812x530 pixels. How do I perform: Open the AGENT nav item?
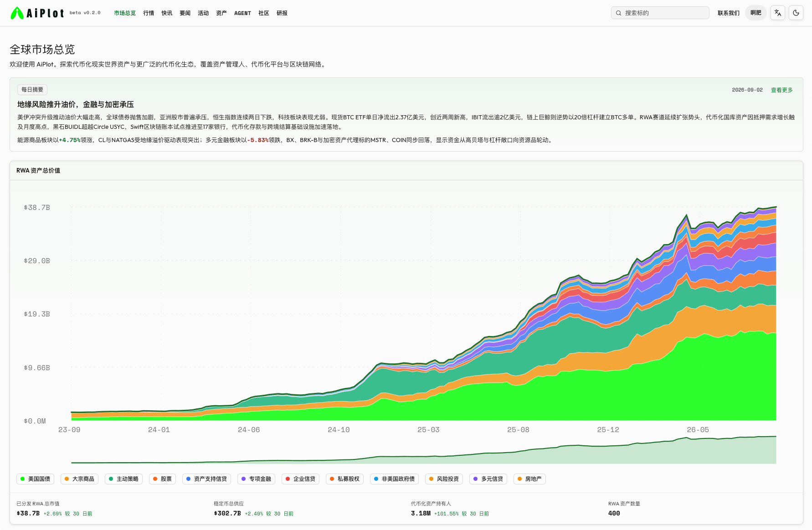pos(242,13)
